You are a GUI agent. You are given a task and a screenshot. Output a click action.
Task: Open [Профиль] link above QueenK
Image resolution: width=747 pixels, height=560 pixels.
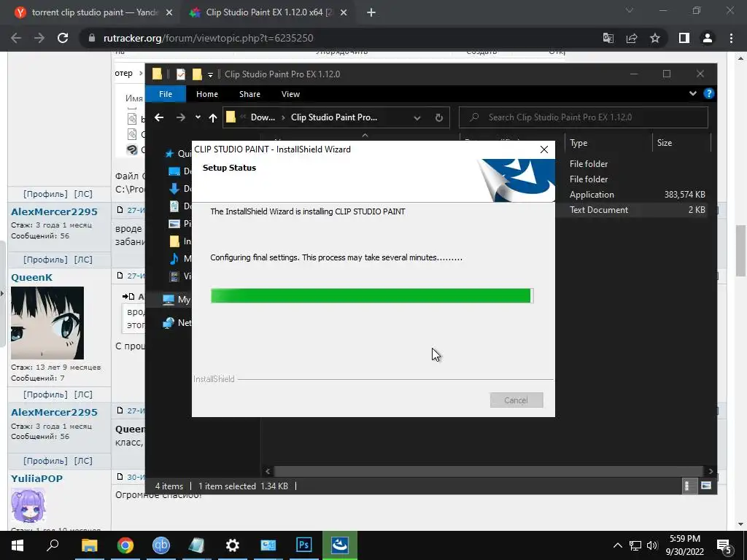[x=46, y=260]
